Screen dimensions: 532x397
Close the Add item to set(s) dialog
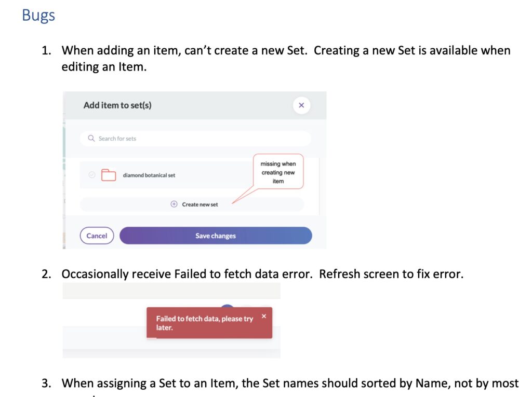pos(301,105)
